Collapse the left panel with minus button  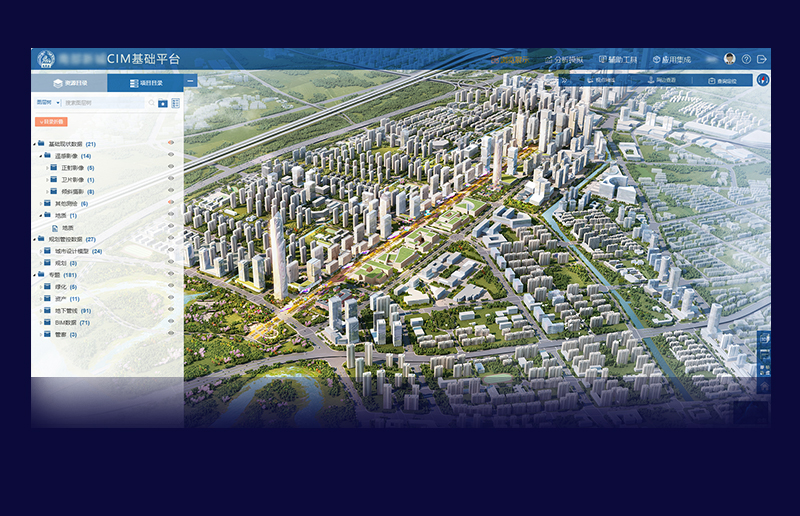coord(190,80)
